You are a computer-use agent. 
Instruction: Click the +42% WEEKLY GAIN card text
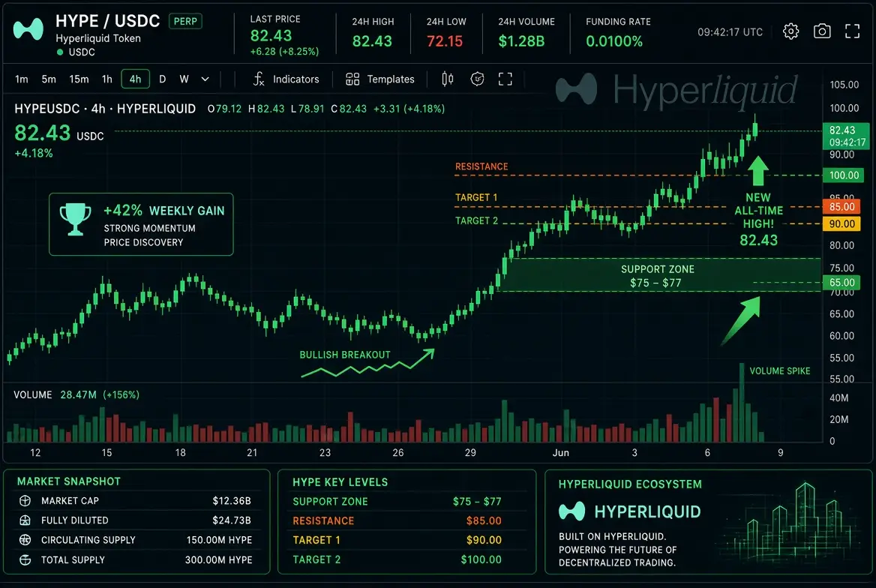tap(163, 211)
